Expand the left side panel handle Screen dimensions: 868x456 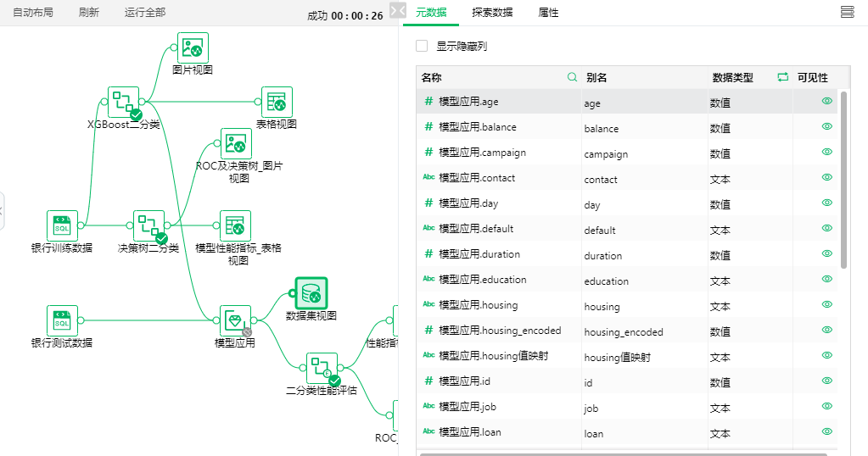point(2,210)
